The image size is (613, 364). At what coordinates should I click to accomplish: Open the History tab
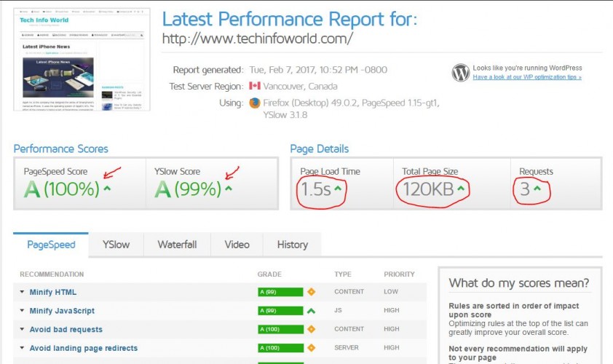tap(293, 245)
